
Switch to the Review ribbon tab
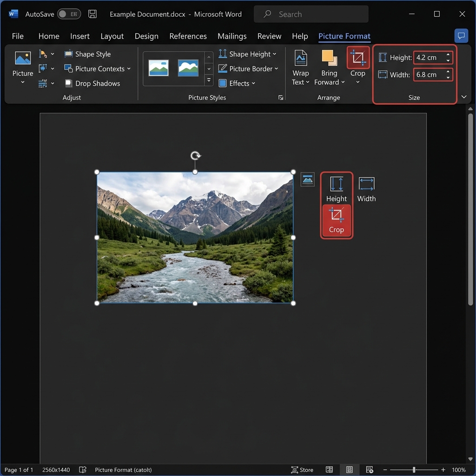[269, 36]
